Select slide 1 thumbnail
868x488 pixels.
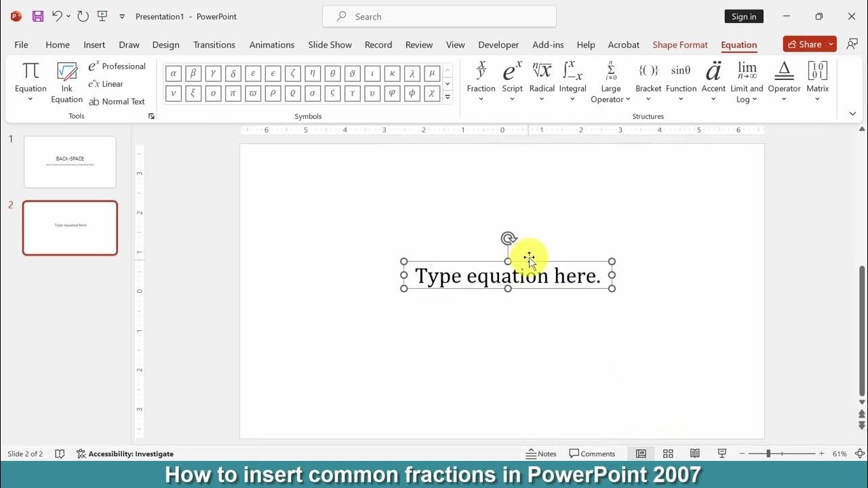70,162
